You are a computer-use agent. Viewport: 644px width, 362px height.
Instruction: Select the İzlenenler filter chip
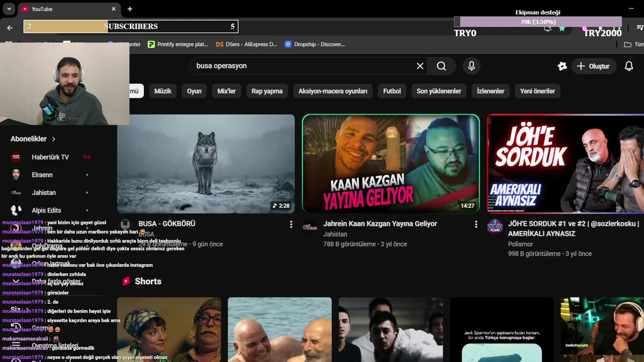[x=491, y=91]
